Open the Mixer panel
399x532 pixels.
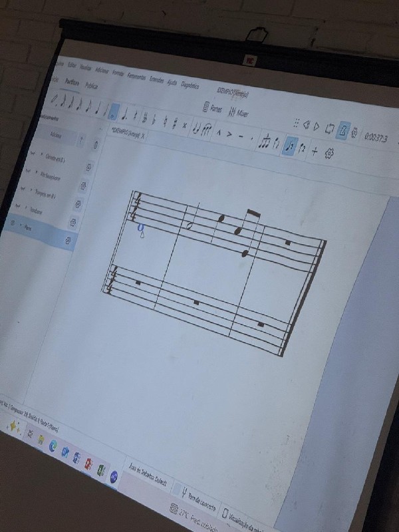(x=237, y=112)
